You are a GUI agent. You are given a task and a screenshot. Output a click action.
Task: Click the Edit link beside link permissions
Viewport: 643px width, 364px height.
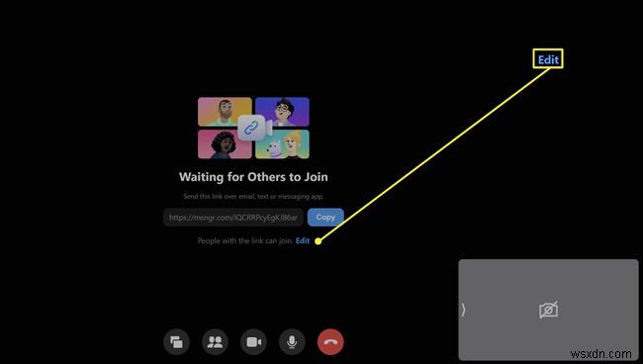[303, 240]
